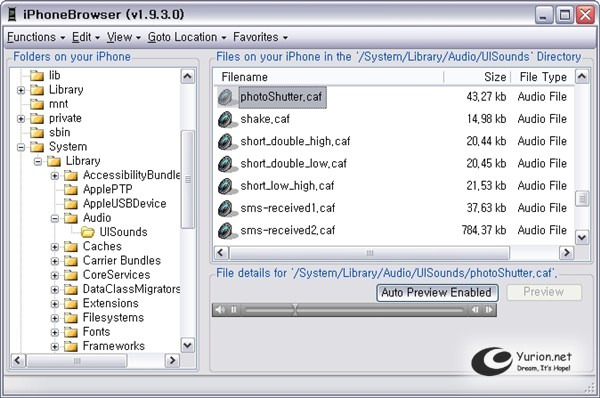Click the mnt folder icon

pyautogui.click(x=37, y=104)
